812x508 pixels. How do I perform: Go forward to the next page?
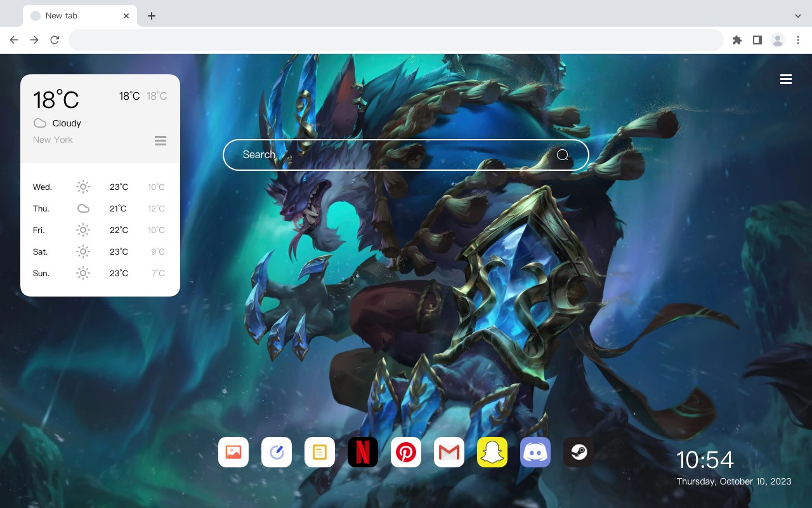pos(34,40)
